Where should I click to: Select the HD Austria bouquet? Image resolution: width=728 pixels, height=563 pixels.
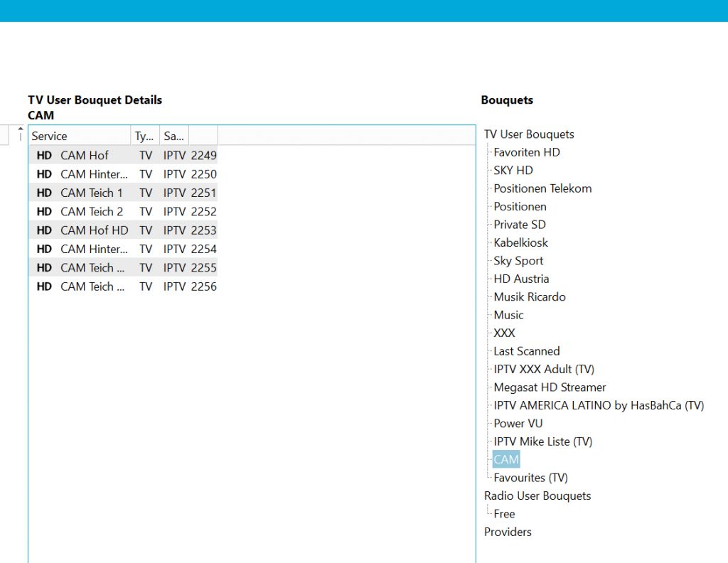tap(521, 279)
